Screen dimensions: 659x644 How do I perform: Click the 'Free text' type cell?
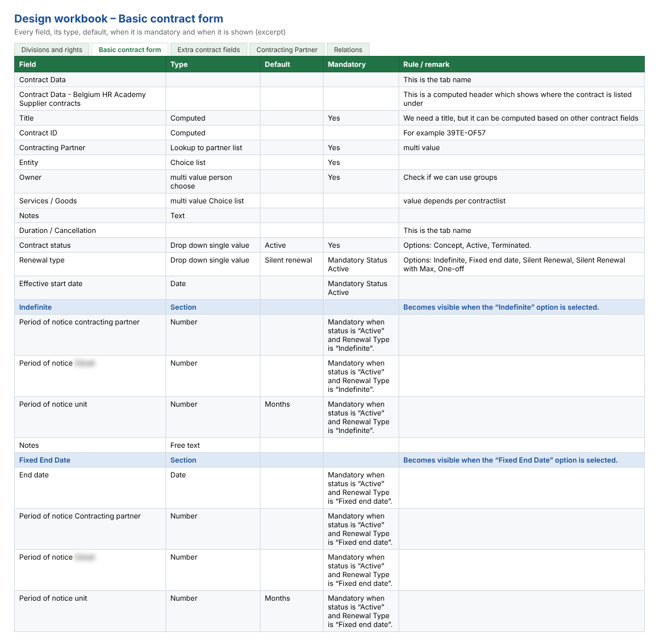(x=213, y=445)
